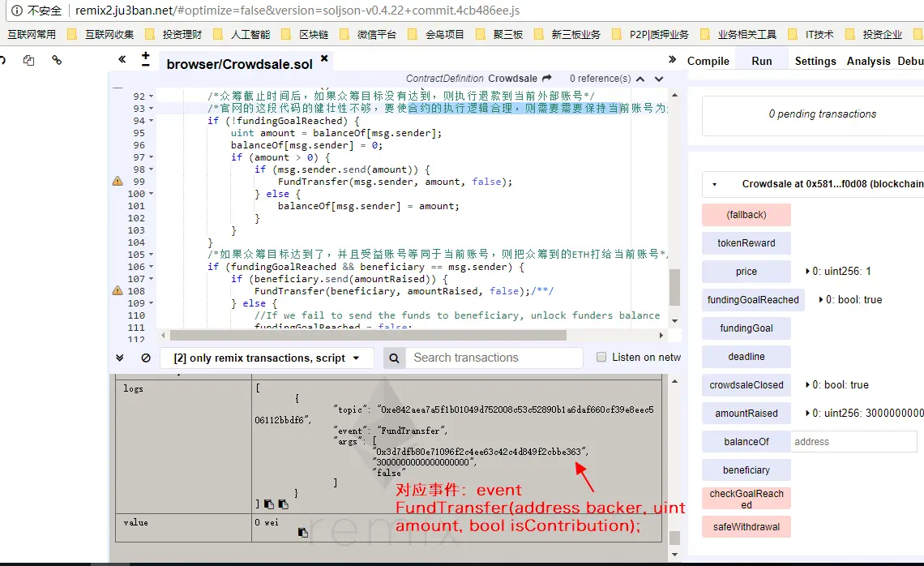Click the beneficiary button
Screen dimensions: 924x566
click(x=746, y=470)
